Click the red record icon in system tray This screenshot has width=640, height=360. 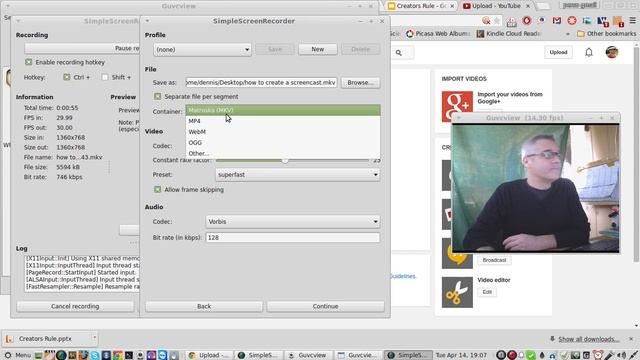point(512,355)
